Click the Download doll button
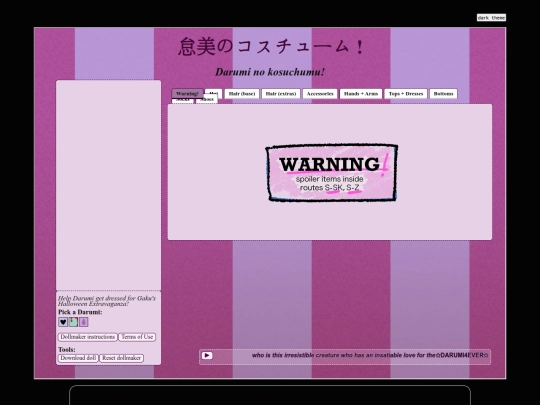This screenshot has width=540, height=405. (x=78, y=358)
